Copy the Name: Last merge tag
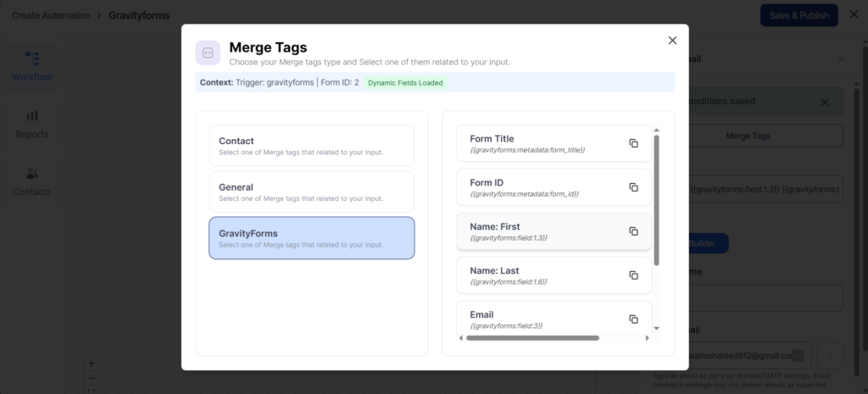Viewport: 868px width, 394px height. [633, 275]
